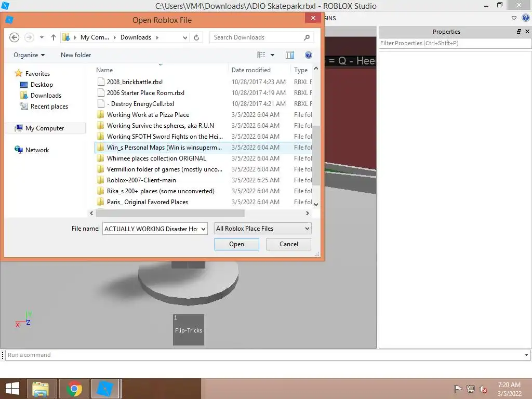Open the Windows Start button
Screen dimensions: 532x399
point(12,389)
